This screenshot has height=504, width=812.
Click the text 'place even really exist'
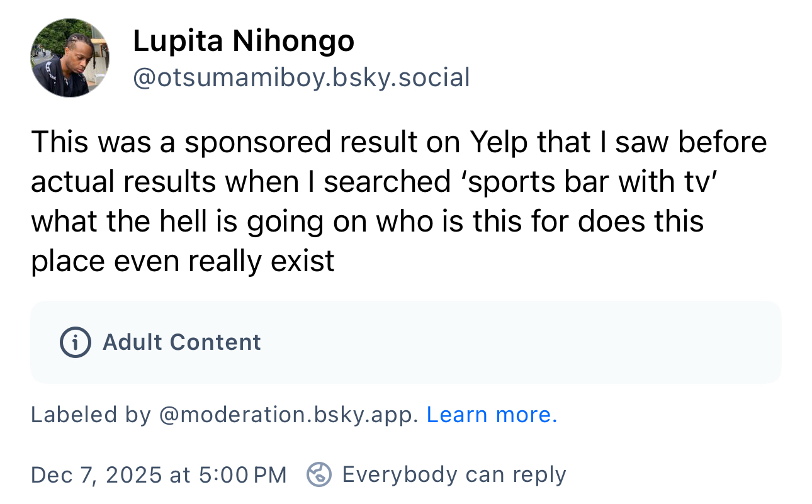tap(183, 260)
